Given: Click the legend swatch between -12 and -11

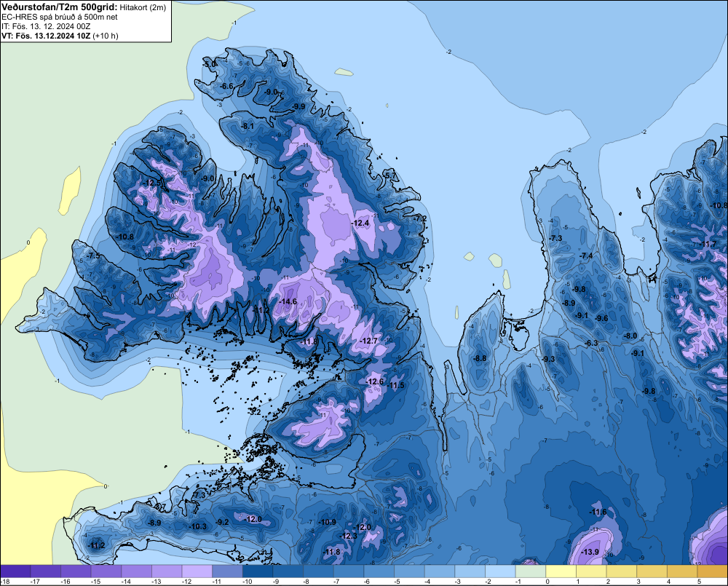Looking at the screenshot, I should (x=197, y=571).
